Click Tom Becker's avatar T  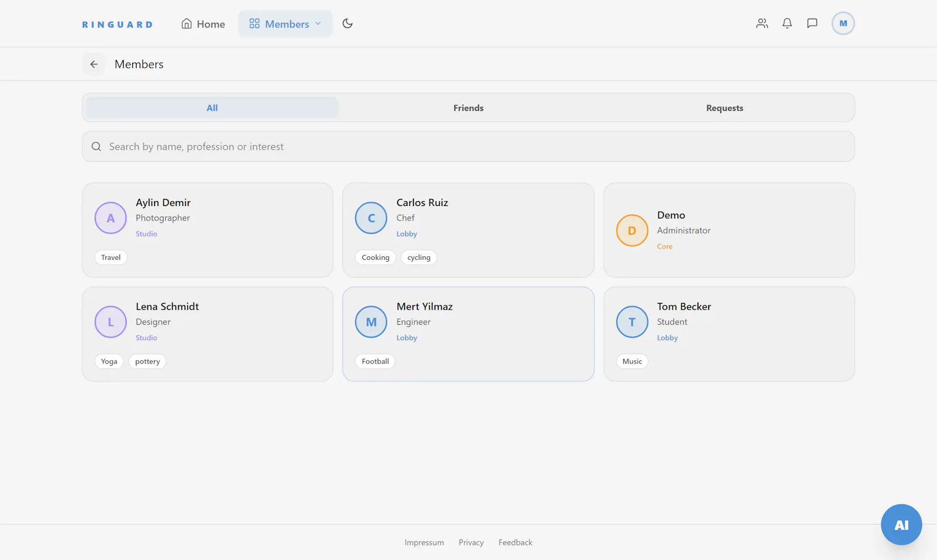pos(632,322)
